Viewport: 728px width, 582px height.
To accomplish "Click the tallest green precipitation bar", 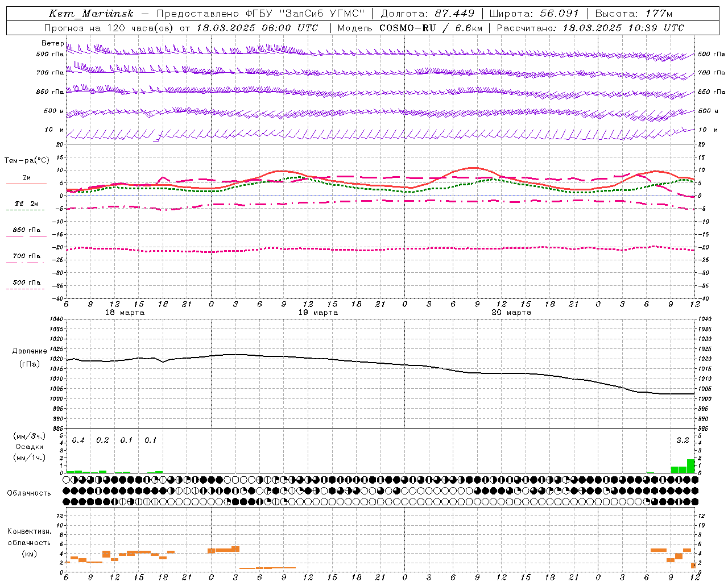I will (x=691, y=466).
